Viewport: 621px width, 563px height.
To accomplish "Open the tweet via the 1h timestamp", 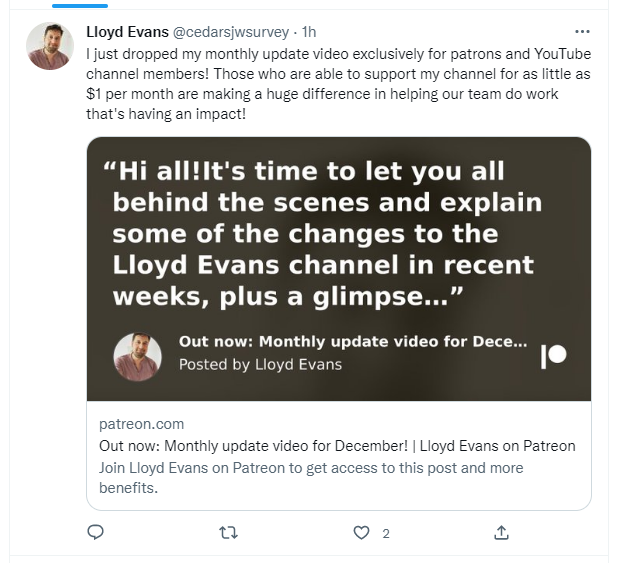I will (309, 32).
